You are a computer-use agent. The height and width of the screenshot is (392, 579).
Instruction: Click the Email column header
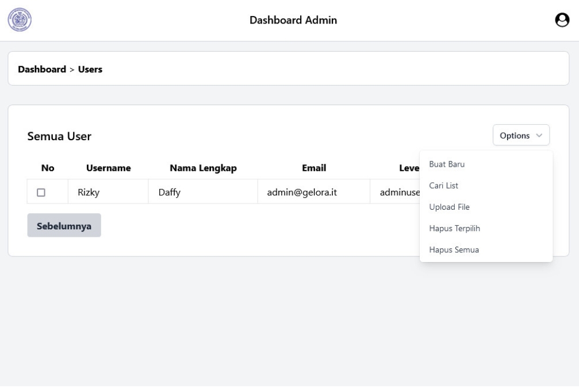pyautogui.click(x=314, y=168)
